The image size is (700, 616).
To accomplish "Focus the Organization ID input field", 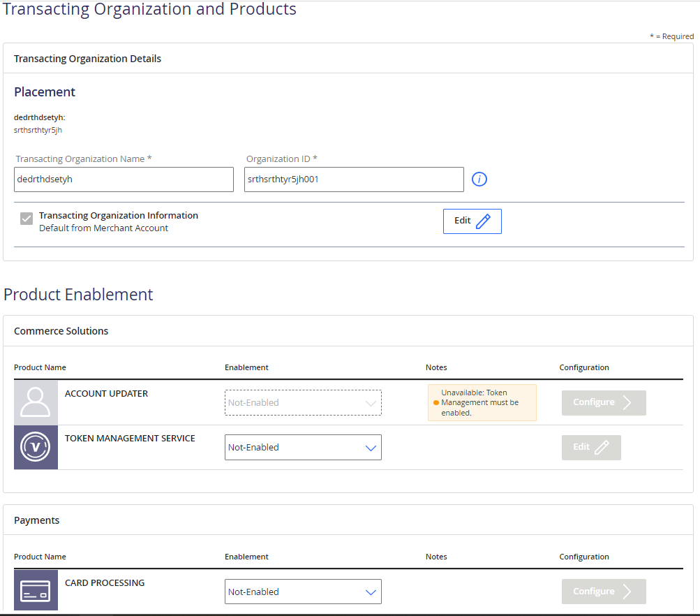I will pos(354,179).
